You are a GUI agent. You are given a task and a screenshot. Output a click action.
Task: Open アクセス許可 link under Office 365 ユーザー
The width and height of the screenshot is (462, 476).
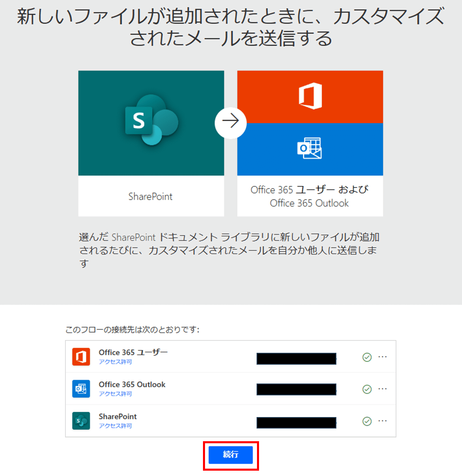(x=115, y=362)
